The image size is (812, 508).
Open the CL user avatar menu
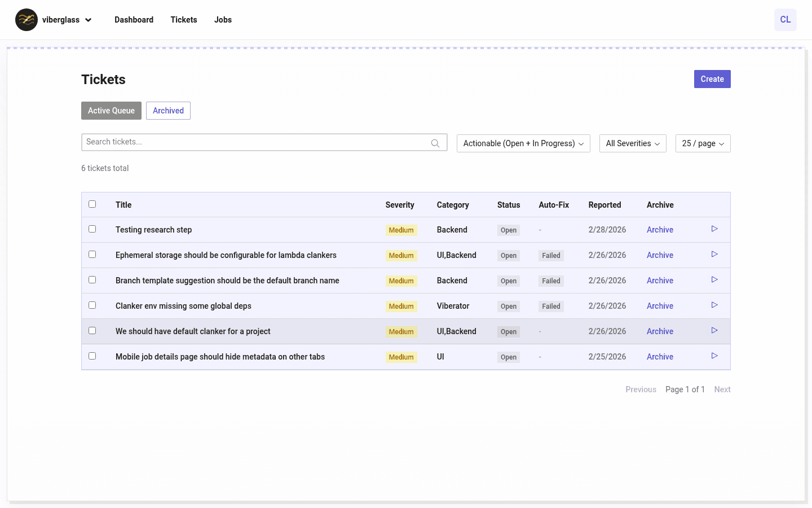(785, 20)
